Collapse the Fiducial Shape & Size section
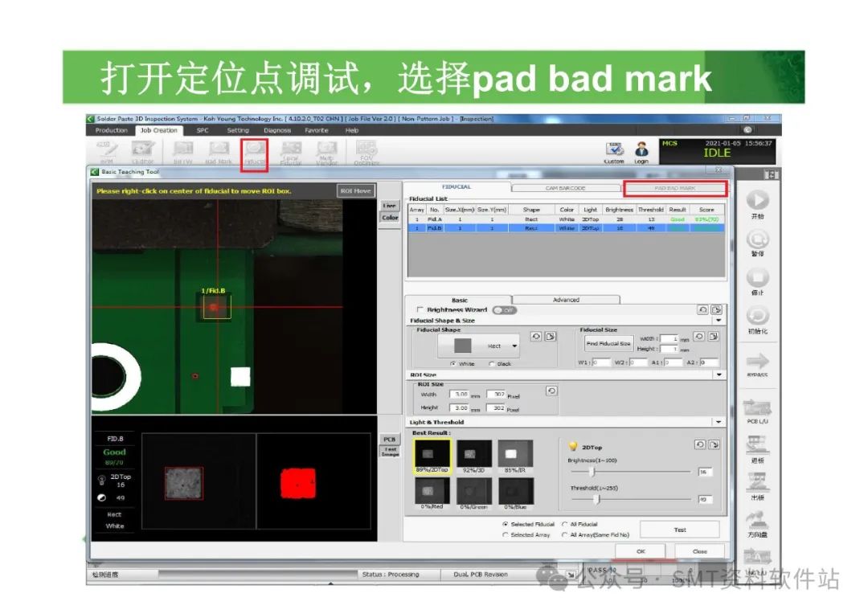868x614 pixels. [719, 321]
